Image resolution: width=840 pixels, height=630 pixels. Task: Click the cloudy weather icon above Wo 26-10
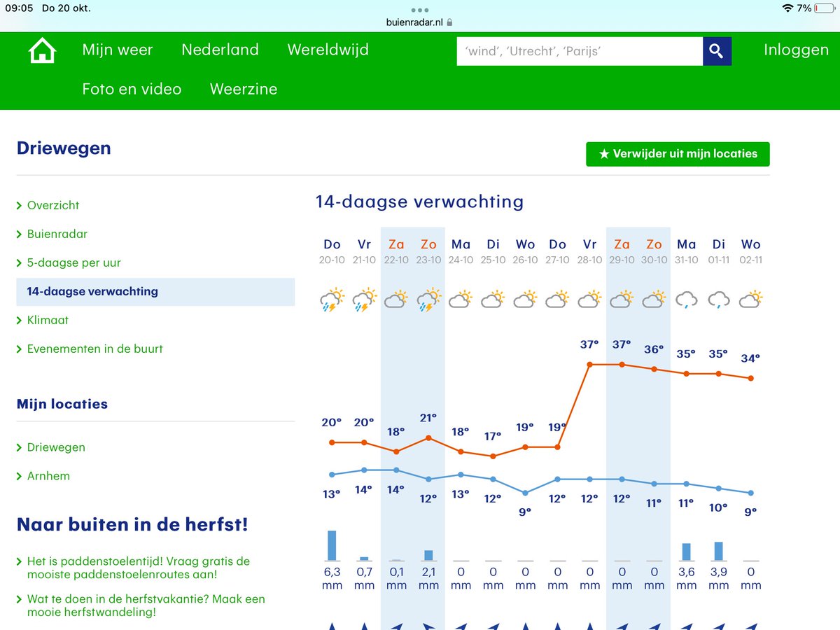tap(525, 297)
